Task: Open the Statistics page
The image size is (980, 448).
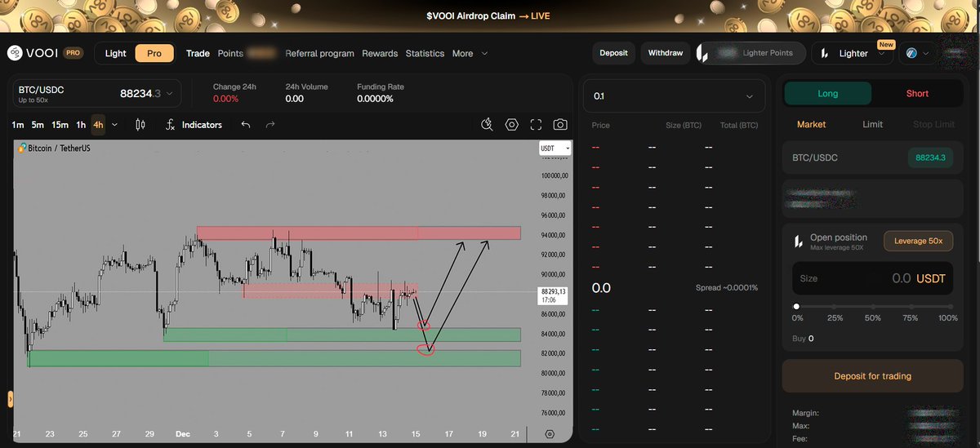Action: coord(425,53)
